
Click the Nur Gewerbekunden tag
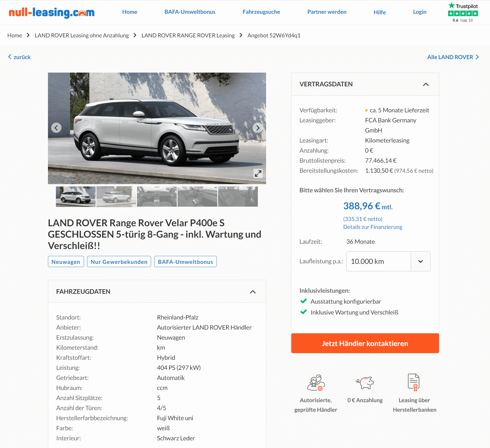[x=119, y=262]
